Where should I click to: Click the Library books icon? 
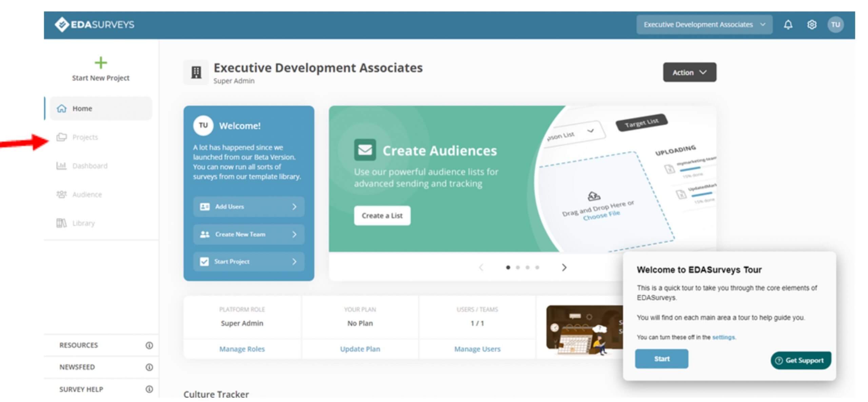tap(61, 223)
